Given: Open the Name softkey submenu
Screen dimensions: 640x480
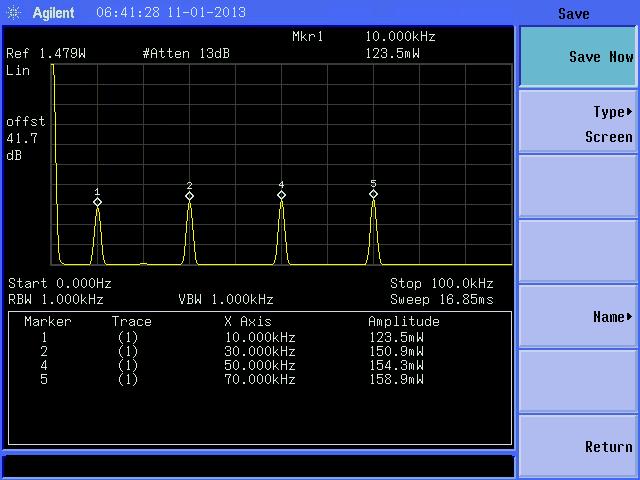Looking at the screenshot, I should click(x=578, y=316).
